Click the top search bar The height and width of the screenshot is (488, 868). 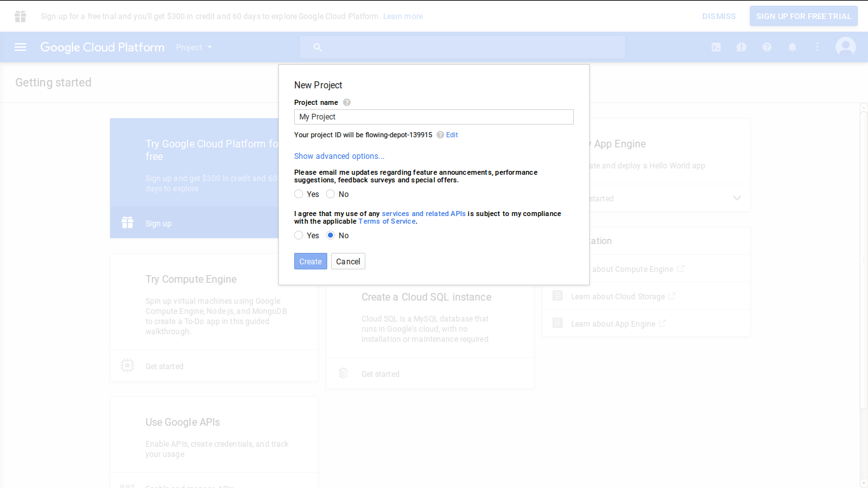tap(463, 47)
